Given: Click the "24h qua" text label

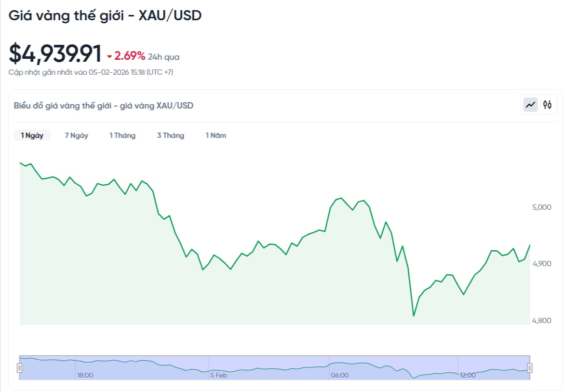Looking at the screenshot, I should point(164,57).
